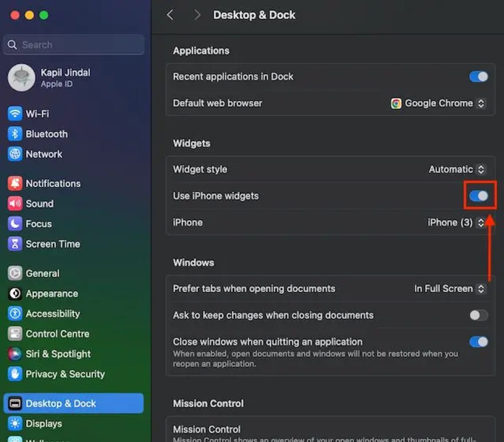
Task: Select Appearance in the sidebar
Action: pos(73,293)
